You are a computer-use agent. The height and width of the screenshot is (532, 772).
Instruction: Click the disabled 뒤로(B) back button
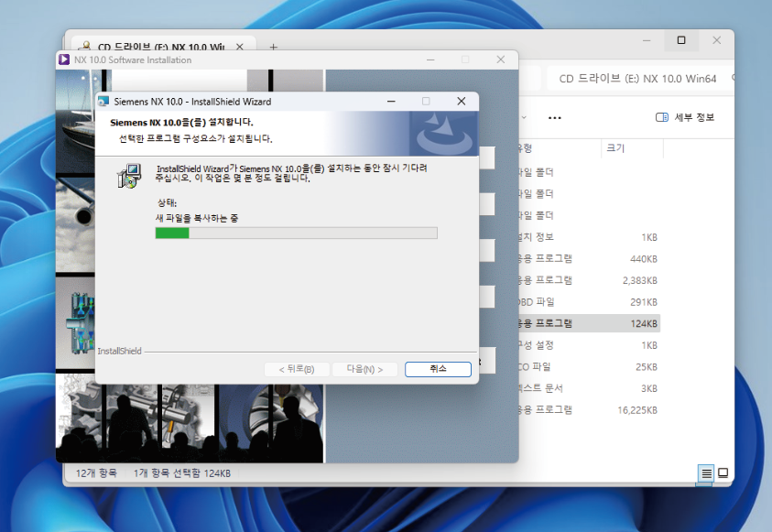click(x=297, y=369)
